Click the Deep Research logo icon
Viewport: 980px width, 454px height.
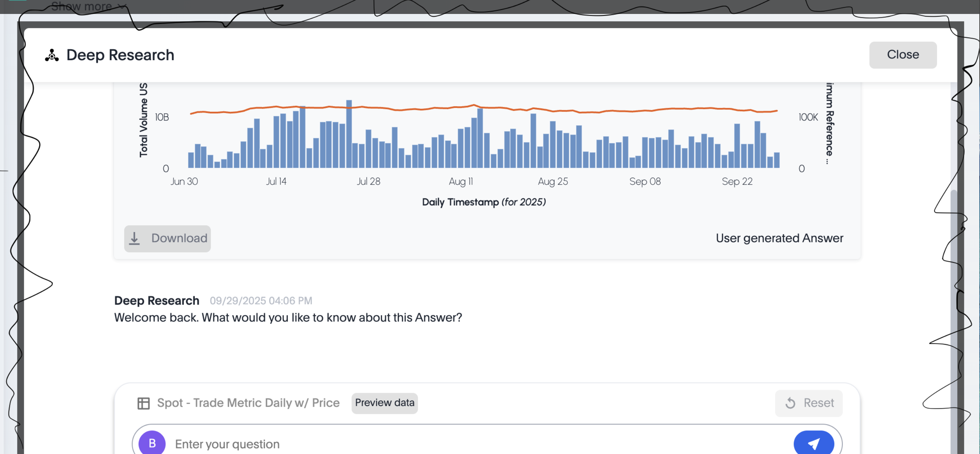click(52, 55)
